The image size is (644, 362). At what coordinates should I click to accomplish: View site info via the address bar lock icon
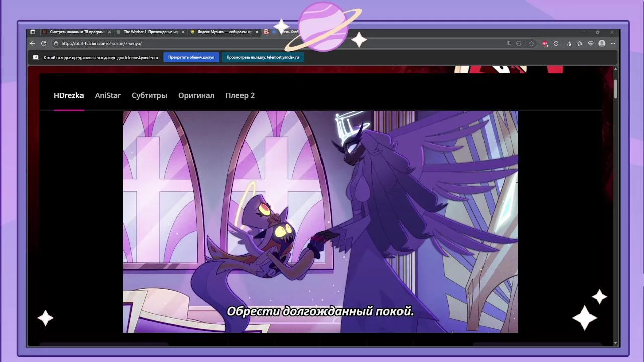[56, 44]
